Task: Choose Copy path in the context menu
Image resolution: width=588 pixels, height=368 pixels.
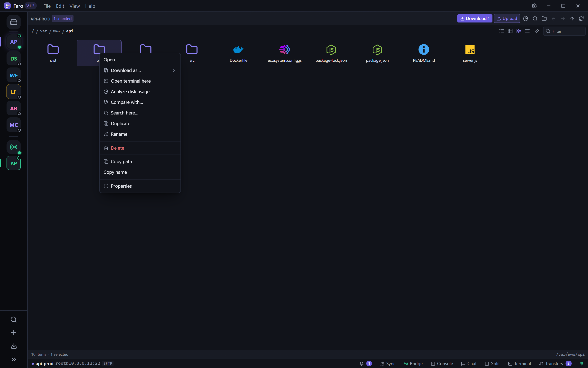Action: point(140,162)
